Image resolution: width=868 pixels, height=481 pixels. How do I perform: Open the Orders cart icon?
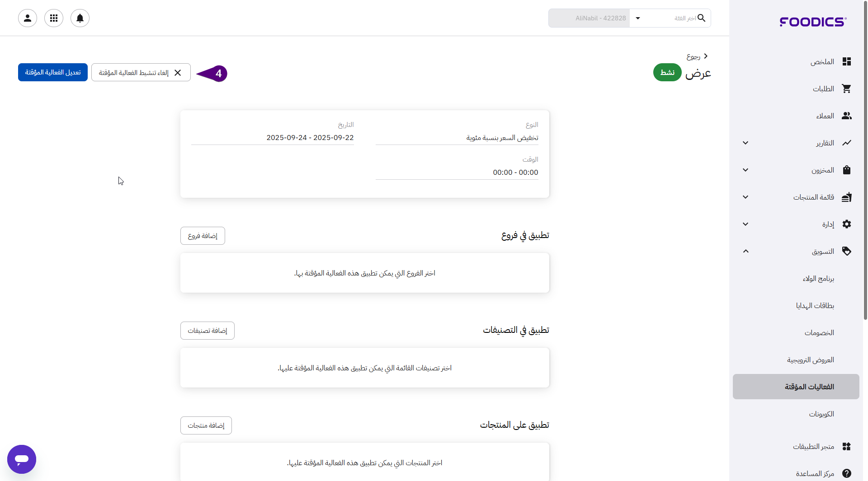click(x=846, y=89)
